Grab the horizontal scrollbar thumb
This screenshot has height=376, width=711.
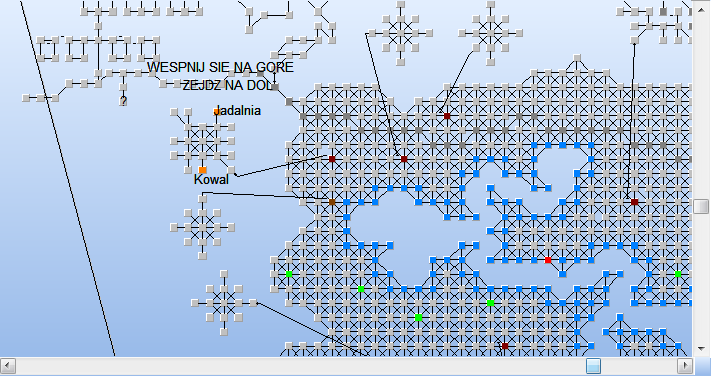(x=593, y=366)
